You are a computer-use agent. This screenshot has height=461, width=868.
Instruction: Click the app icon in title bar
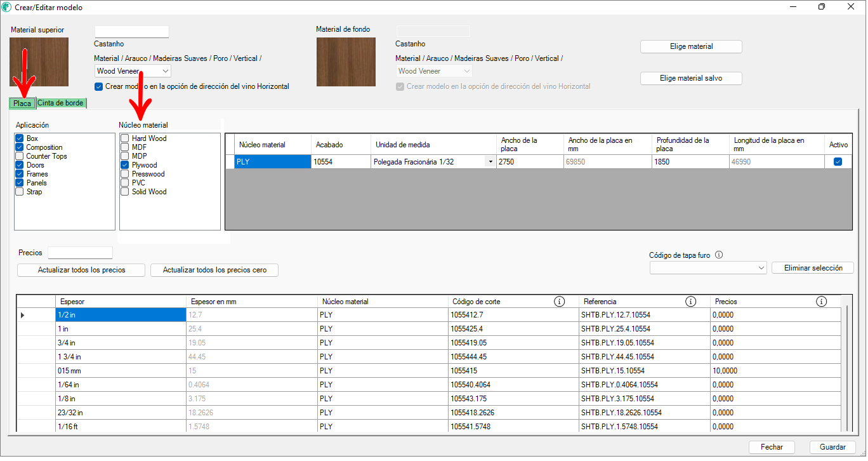tap(7, 7)
